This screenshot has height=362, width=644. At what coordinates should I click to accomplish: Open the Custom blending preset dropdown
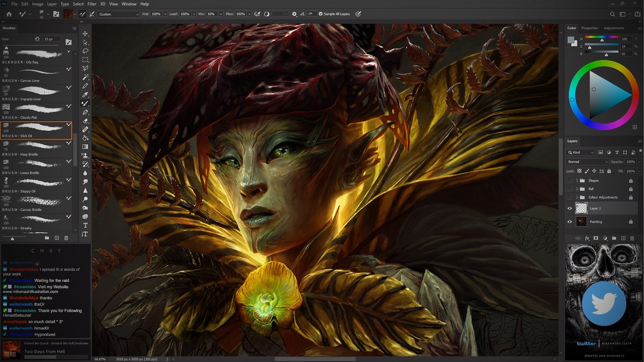pos(119,14)
